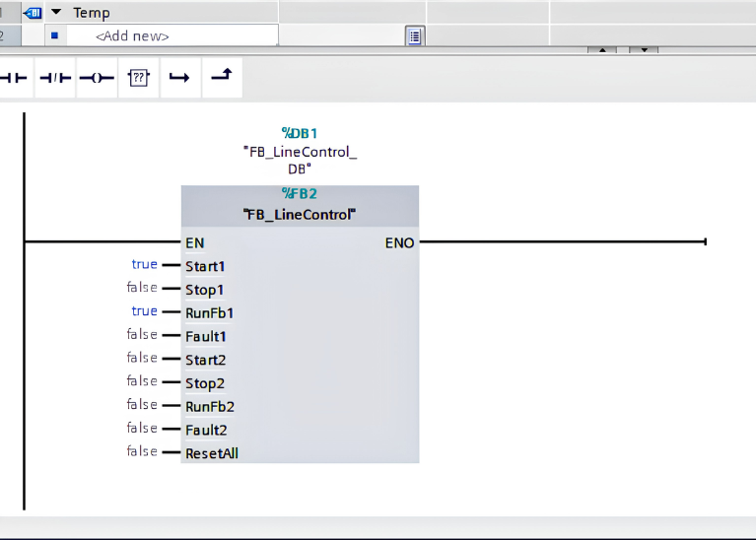The height and width of the screenshot is (540, 756).
Task: Click the Temp interface icon
Action: point(33,13)
